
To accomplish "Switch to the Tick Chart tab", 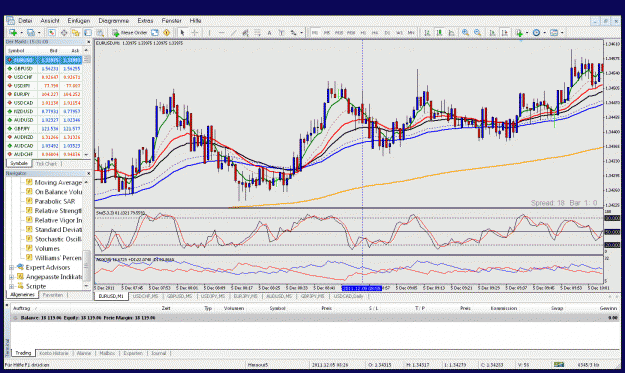I will [46, 164].
